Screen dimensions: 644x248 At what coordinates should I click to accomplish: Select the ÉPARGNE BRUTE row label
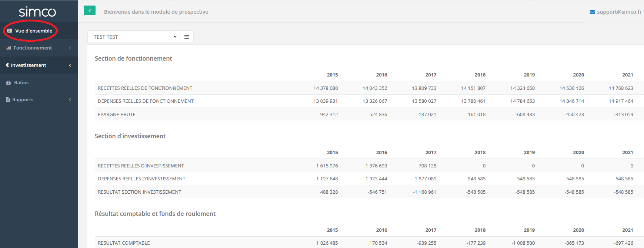click(117, 115)
